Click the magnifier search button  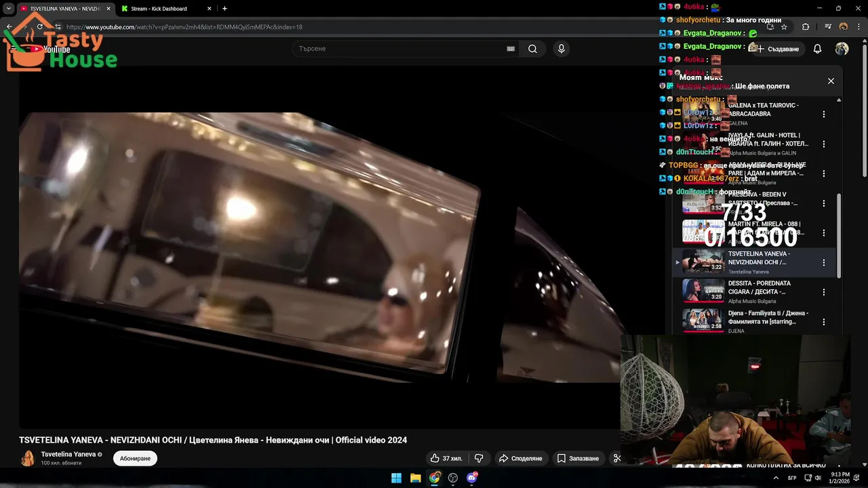click(x=533, y=49)
